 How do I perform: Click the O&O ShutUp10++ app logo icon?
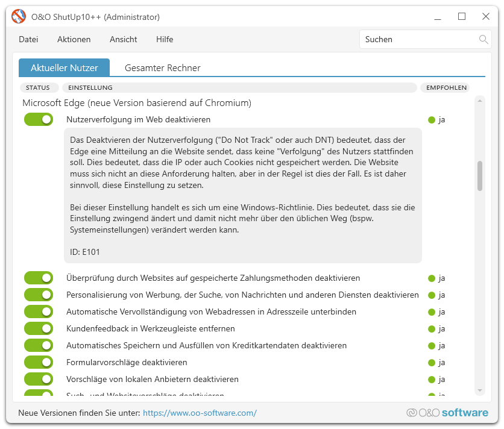pos(19,16)
